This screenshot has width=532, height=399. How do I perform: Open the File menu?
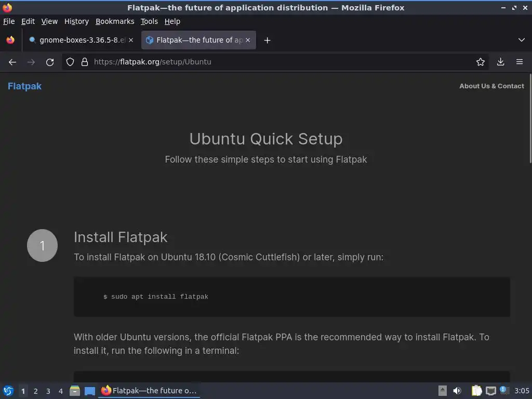(9, 21)
